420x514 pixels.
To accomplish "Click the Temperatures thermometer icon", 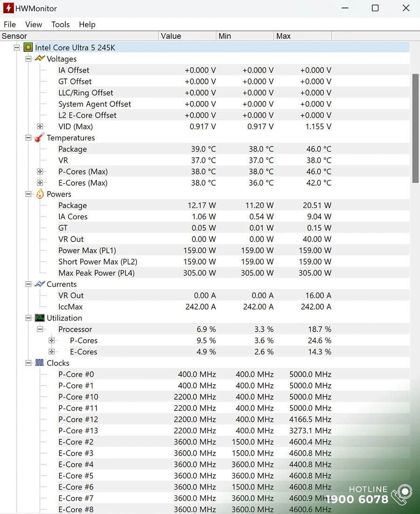I will click(40, 138).
